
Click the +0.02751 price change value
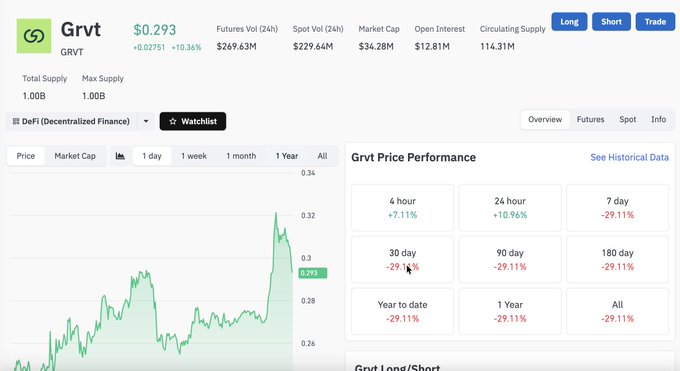pyautogui.click(x=149, y=48)
